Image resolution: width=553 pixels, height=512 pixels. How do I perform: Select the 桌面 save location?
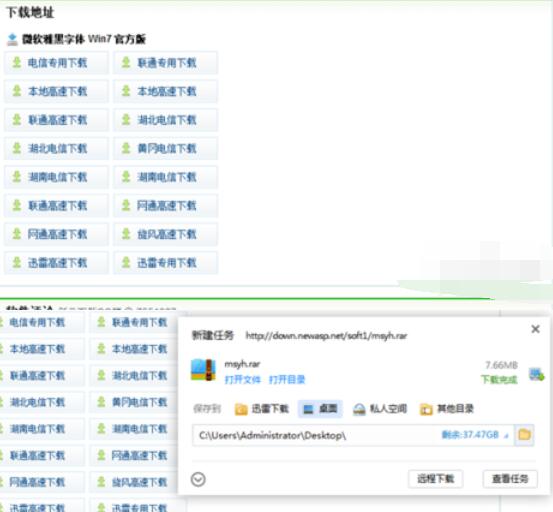(x=320, y=409)
